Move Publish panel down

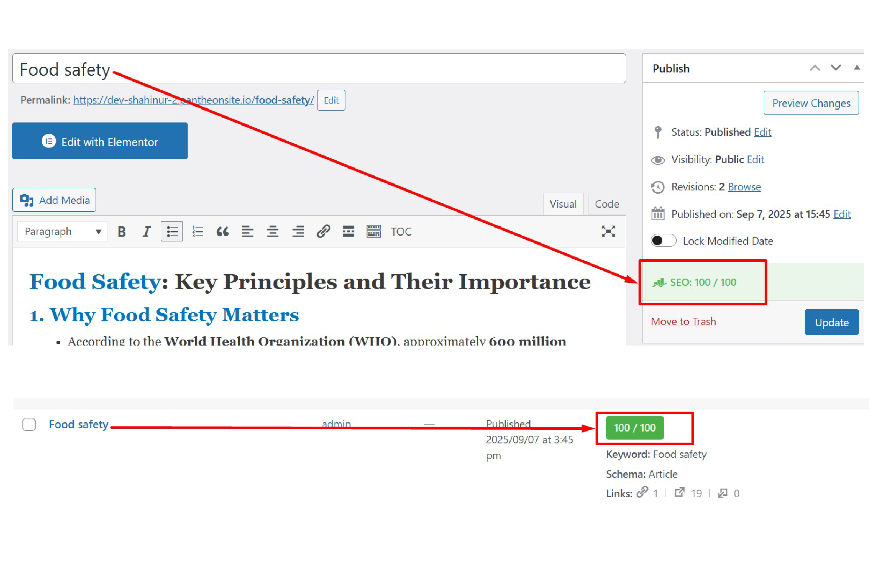[835, 68]
